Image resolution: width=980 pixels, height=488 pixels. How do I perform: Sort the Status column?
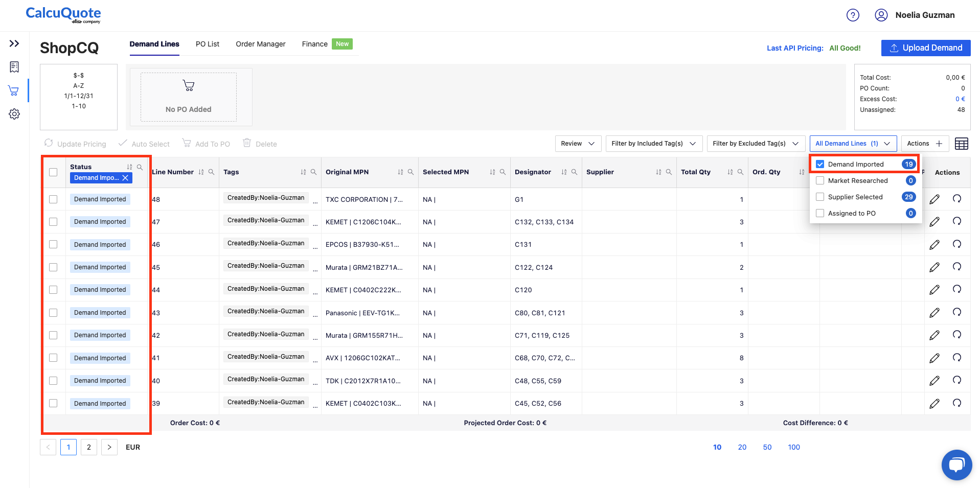(x=129, y=167)
